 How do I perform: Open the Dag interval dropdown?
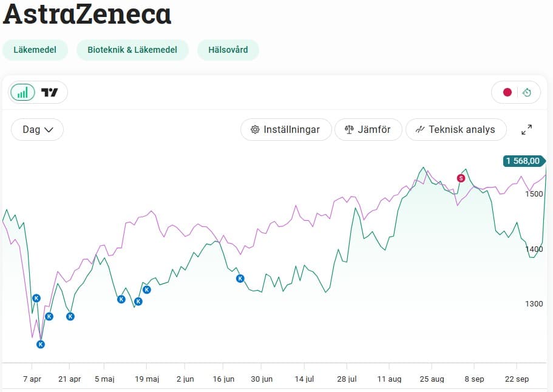[38, 129]
